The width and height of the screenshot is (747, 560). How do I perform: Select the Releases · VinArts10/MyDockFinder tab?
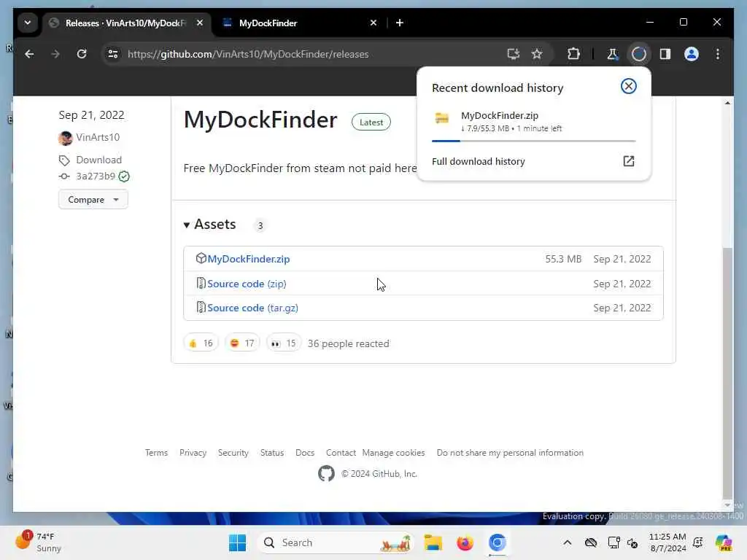coord(127,23)
